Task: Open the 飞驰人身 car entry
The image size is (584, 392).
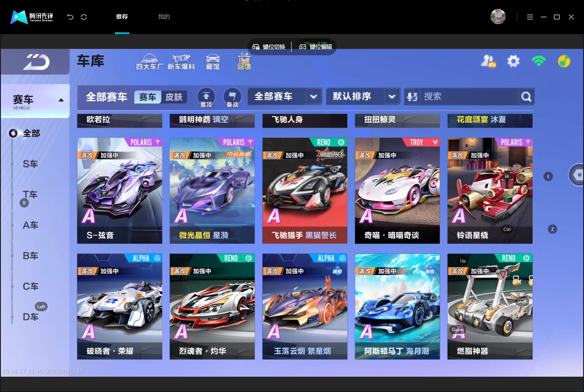Action: (305, 120)
